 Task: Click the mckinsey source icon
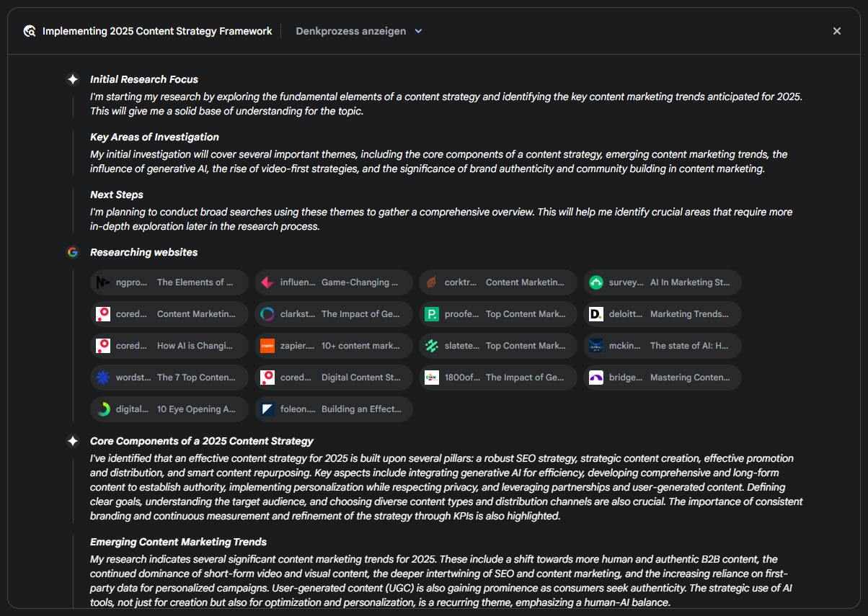596,346
